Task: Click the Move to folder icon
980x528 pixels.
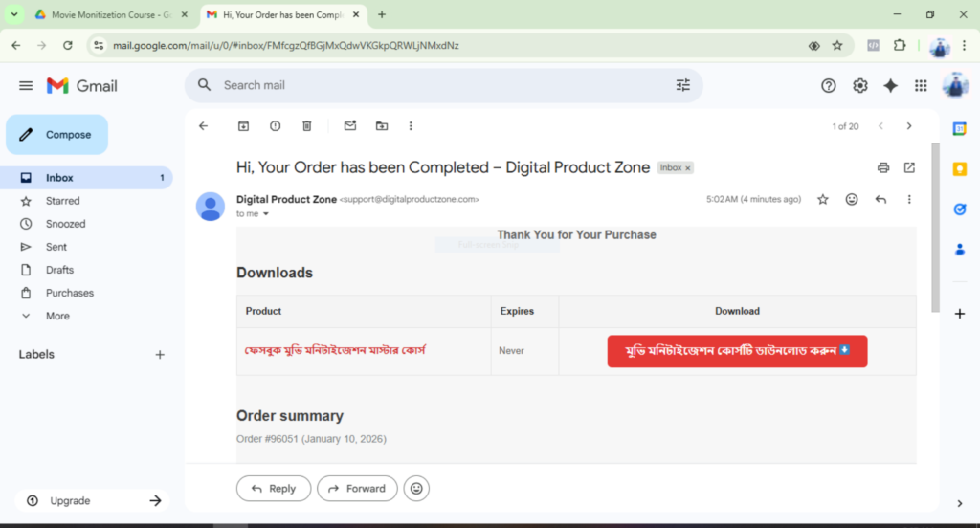Action: click(382, 126)
